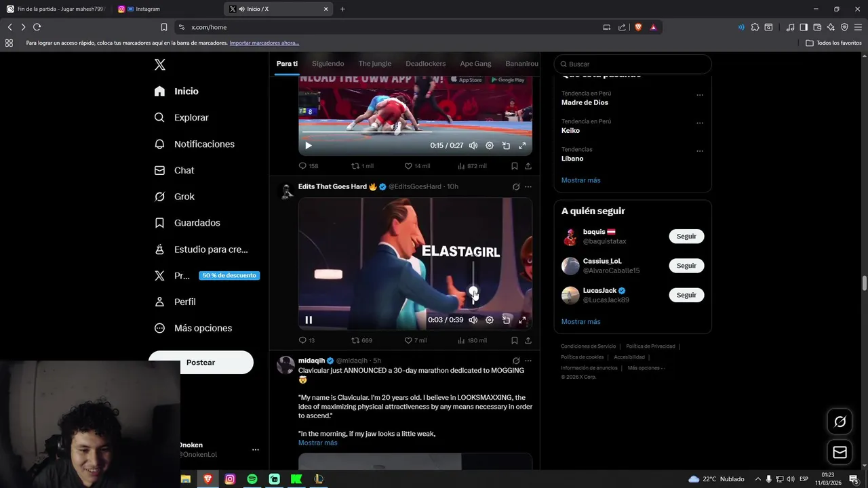
Task: Open options for Madre de Dios trend
Action: (x=700, y=95)
